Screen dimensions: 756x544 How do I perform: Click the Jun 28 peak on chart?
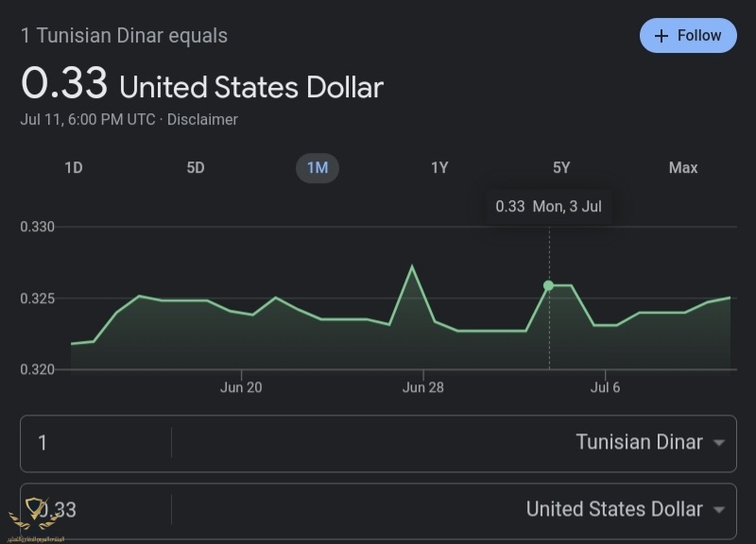coord(412,265)
